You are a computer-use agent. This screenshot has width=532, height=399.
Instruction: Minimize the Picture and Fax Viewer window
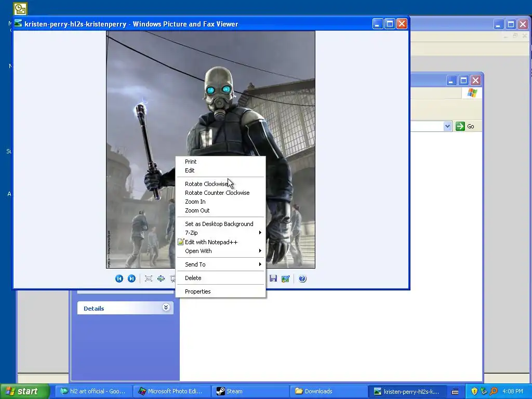[x=378, y=24]
